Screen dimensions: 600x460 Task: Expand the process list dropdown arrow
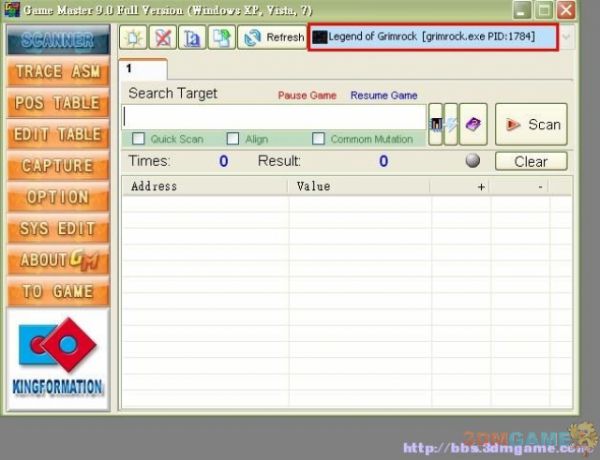tap(567, 37)
